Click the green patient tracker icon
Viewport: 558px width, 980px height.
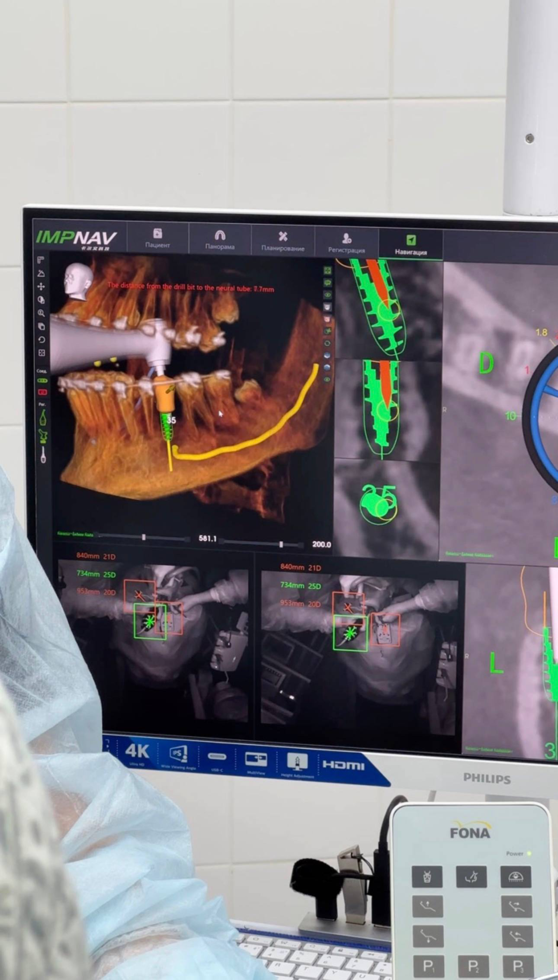coord(43,436)
